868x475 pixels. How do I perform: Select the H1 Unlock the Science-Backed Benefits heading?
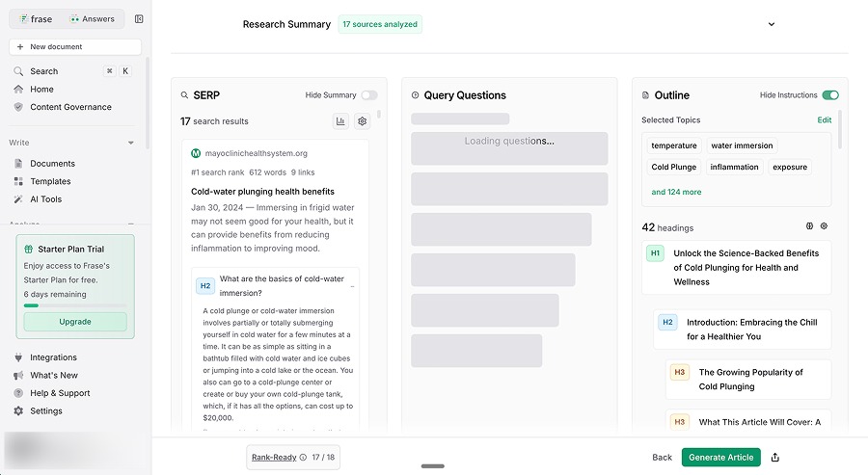[x=736, y=268]
